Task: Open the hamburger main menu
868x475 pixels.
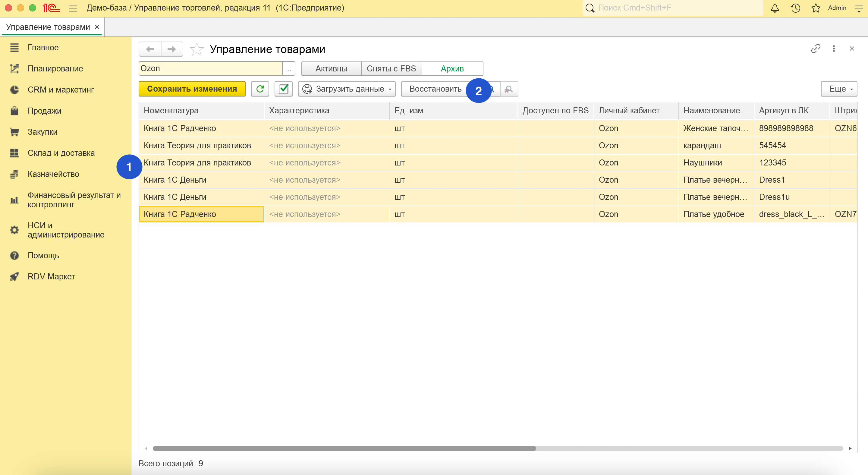Action: (x=73, y=8)
